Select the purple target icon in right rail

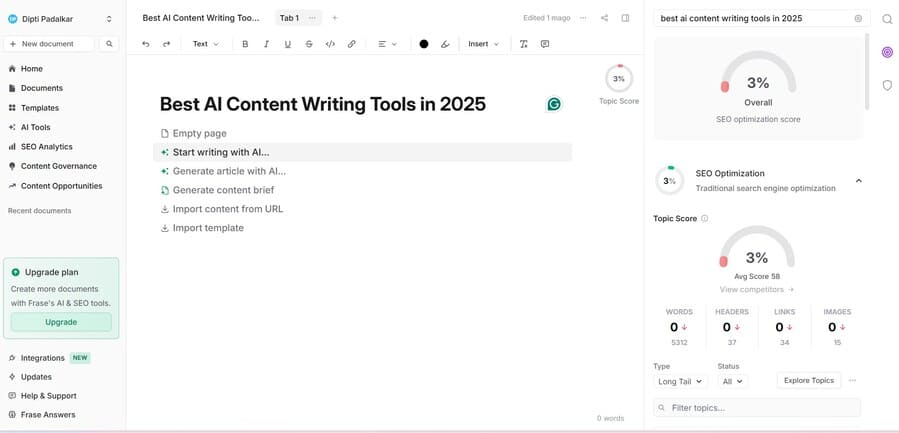click(887, 52)
